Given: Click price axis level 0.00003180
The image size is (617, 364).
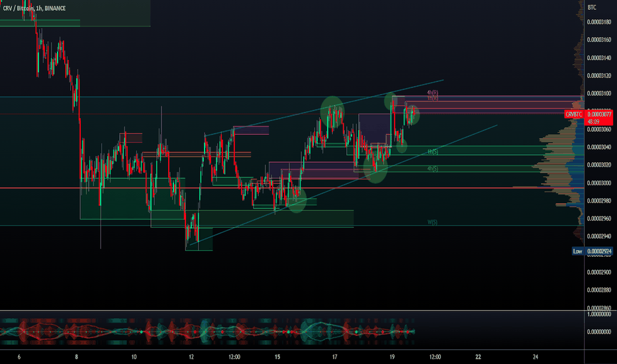Looking at the screenshot, I should [x=599, y=22].
